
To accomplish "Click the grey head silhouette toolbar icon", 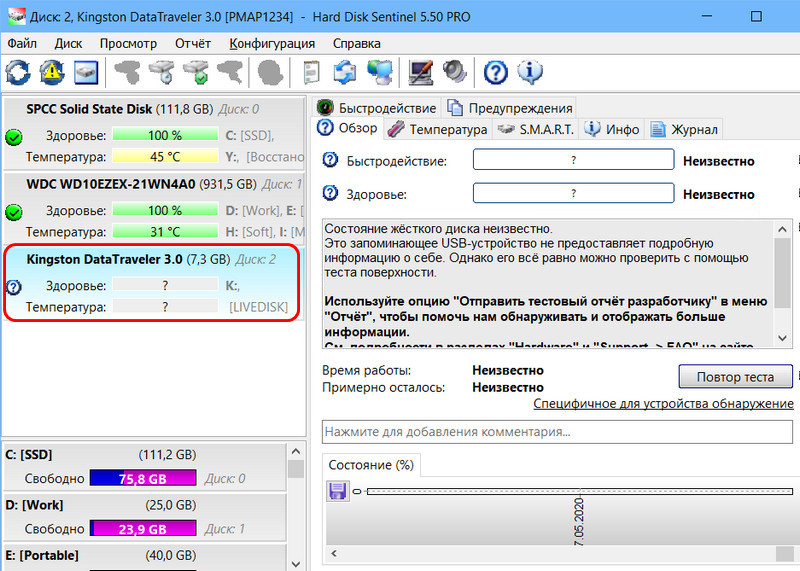I will coord(270,72).
